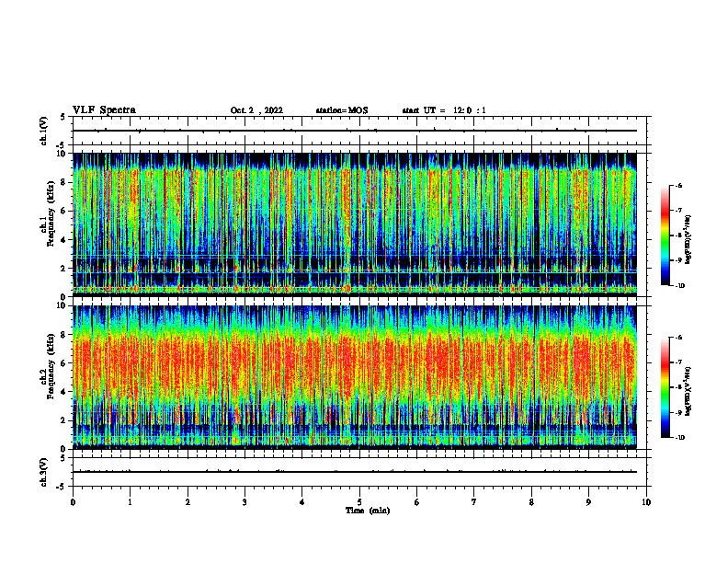This screenshot has width=728, height=563.
Task: Click the "6" kHz tick of ch.1 frequency axis
Action: (63, 211)
